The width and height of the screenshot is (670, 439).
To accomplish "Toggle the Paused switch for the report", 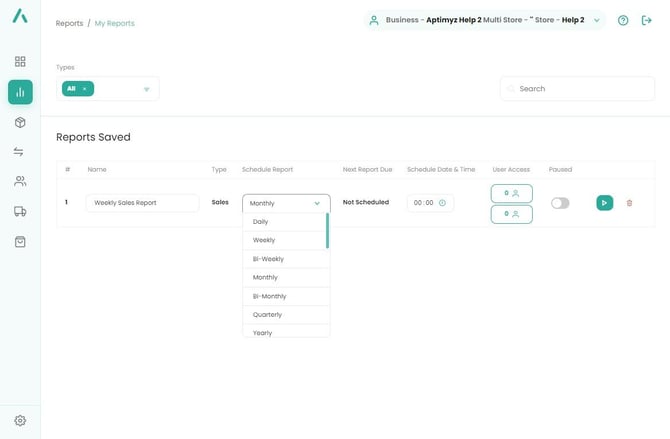I will (x=560, y=203).
